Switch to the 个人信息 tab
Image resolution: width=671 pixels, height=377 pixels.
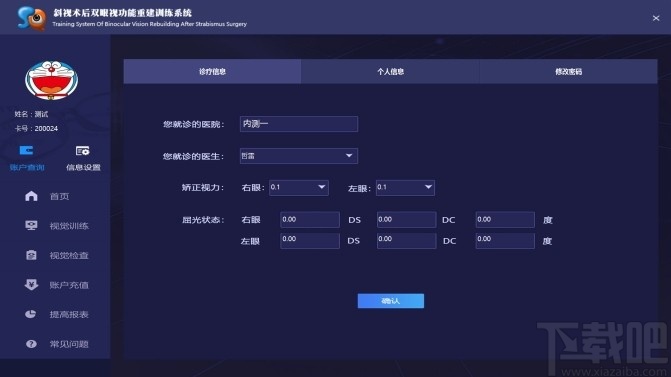tap(390, 71)
